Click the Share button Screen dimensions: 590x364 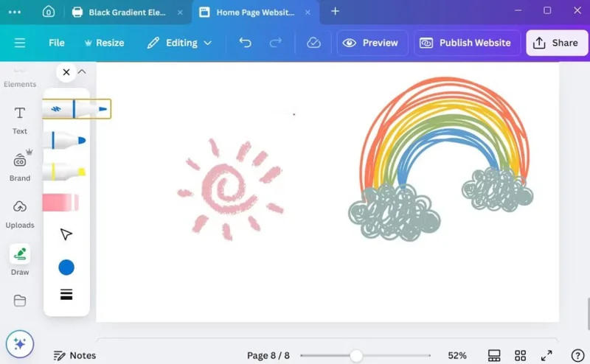[556, 43]
